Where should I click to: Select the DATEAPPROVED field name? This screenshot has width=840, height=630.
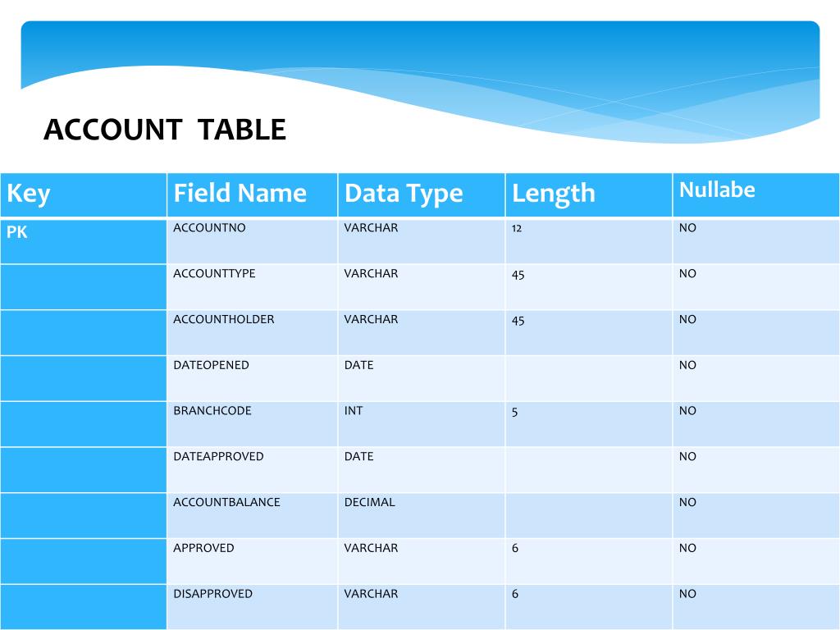click(x=218, y=456)
